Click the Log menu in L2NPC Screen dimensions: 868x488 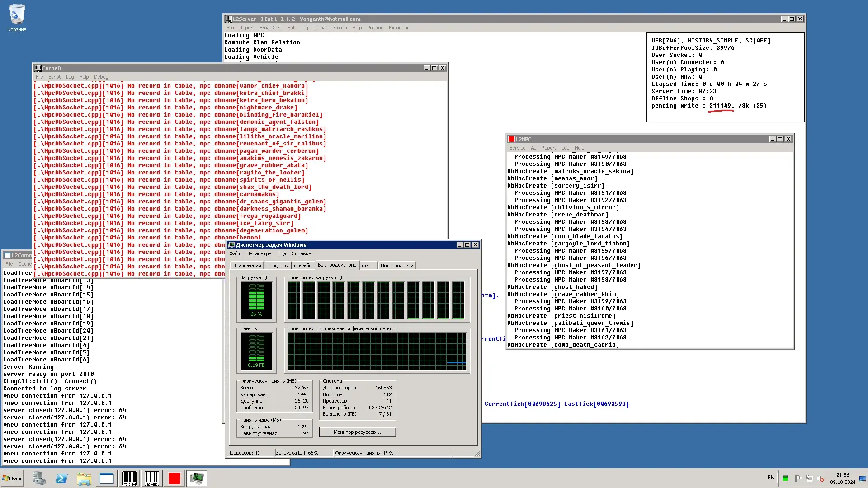point(565,147)
